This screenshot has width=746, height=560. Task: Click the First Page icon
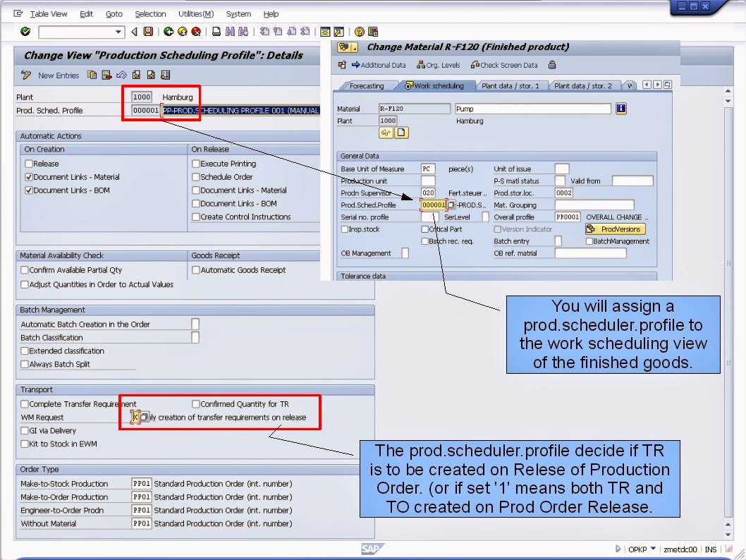[x=264, y=32]
